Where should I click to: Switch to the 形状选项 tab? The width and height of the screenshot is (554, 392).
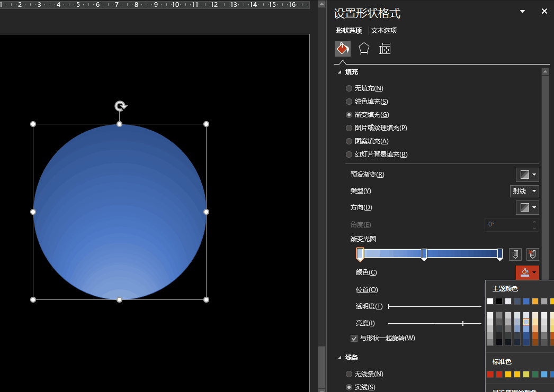pyautogui.click(x=349, y=31)
